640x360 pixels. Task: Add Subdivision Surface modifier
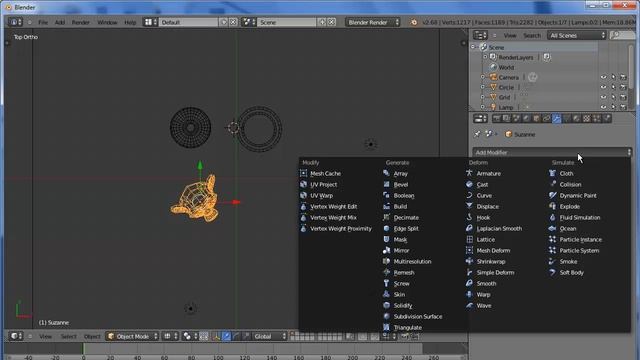click(x=418, y=316)
